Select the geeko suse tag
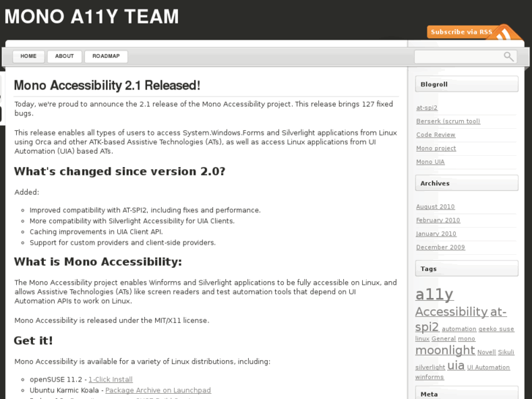The height and width of the screenshot is (399, 532). click(496, 329)
